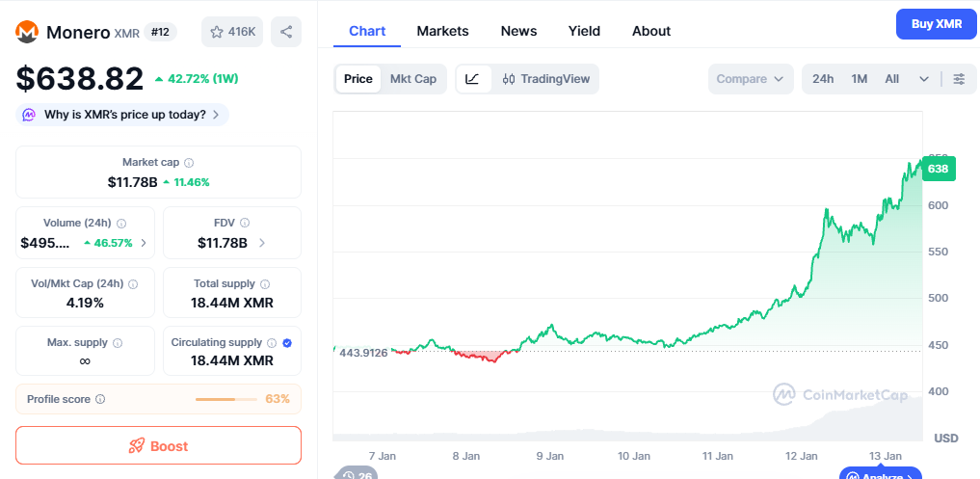Click the Buy XMR button
This screenshot has height=479, width=980.
pos(937,24)
